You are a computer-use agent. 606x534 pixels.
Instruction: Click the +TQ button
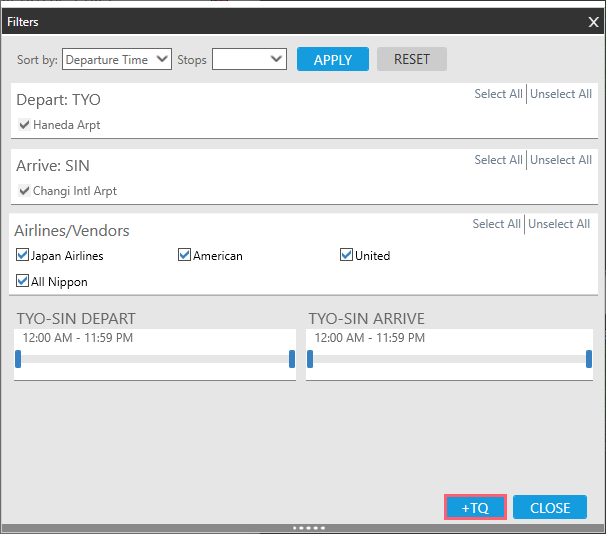pyautogui.click(x=475, y=508)
